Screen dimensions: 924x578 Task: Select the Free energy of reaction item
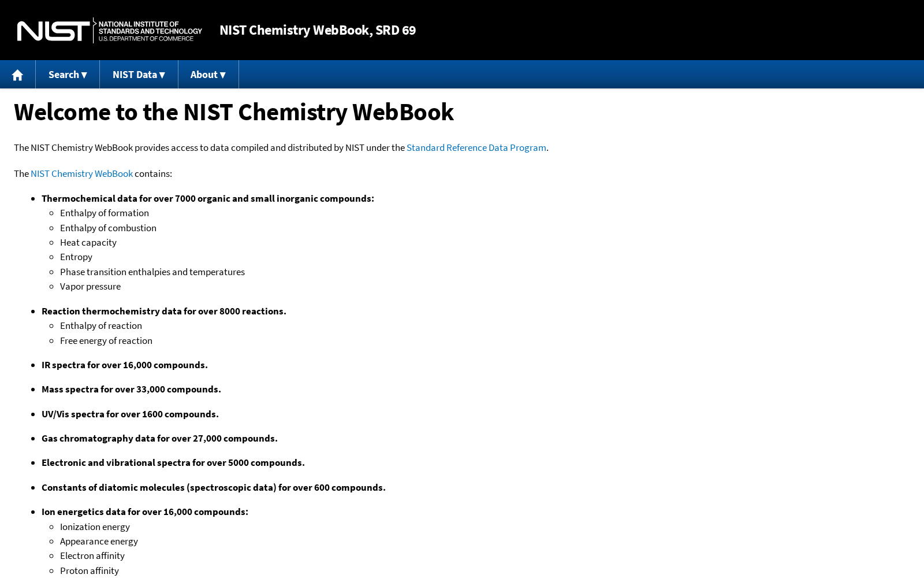click(106, 340)
